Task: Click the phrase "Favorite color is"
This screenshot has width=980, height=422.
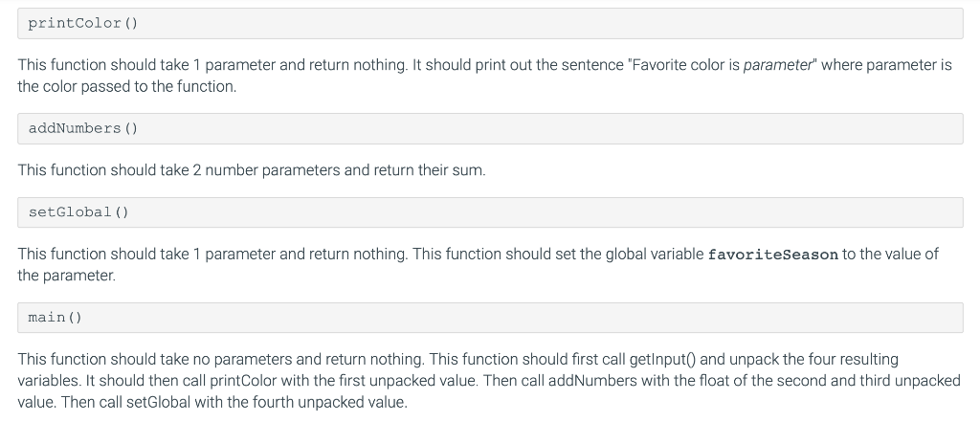Action: (685, 65)
